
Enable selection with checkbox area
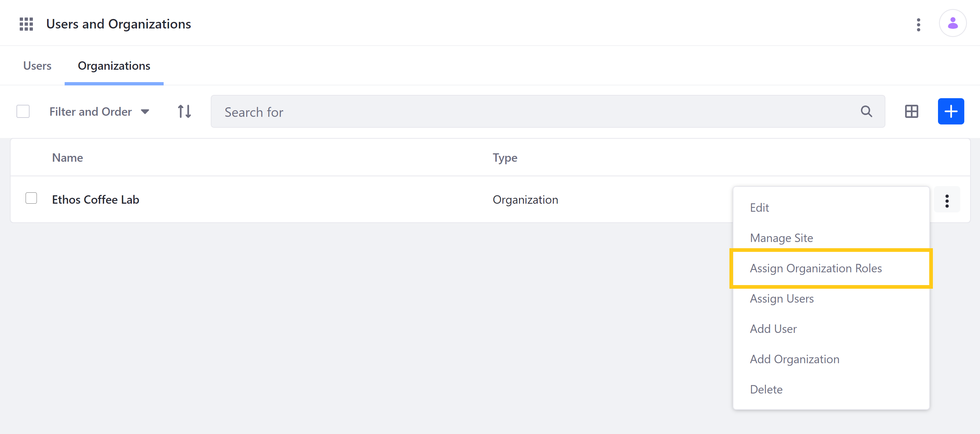coord(23,111)
